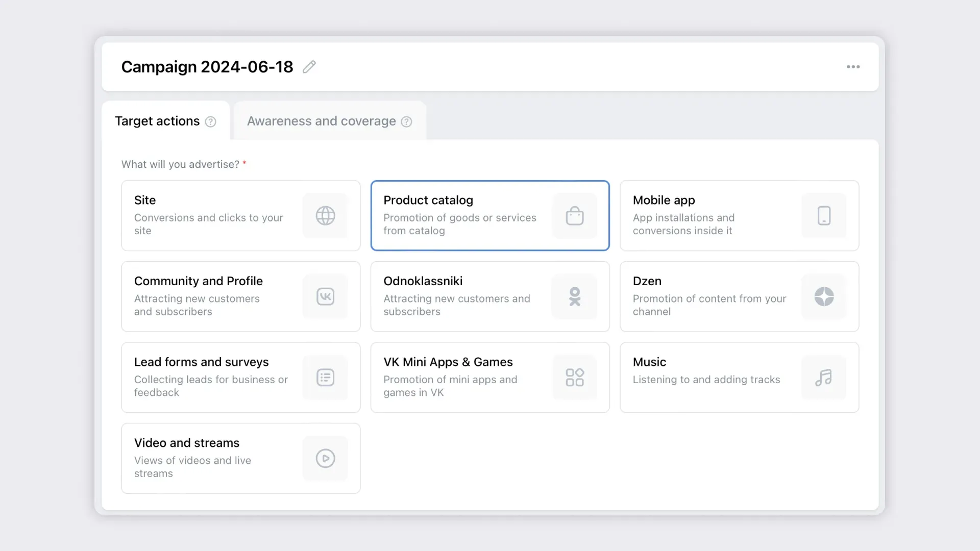This screenshot has width=980, height=551.
Task: Click the music note icon
Action: (824, 378)
